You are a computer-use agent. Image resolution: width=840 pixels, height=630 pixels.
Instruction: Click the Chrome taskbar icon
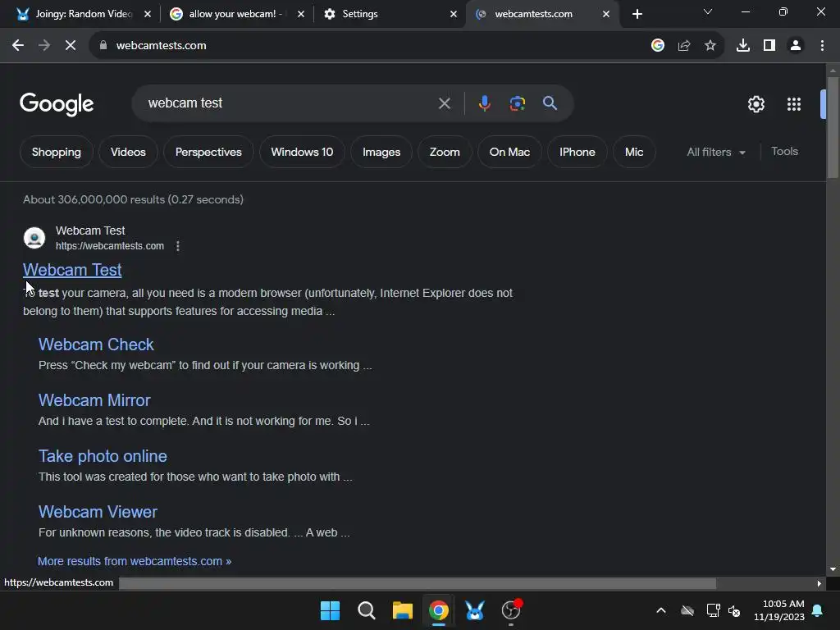[439, 610]
